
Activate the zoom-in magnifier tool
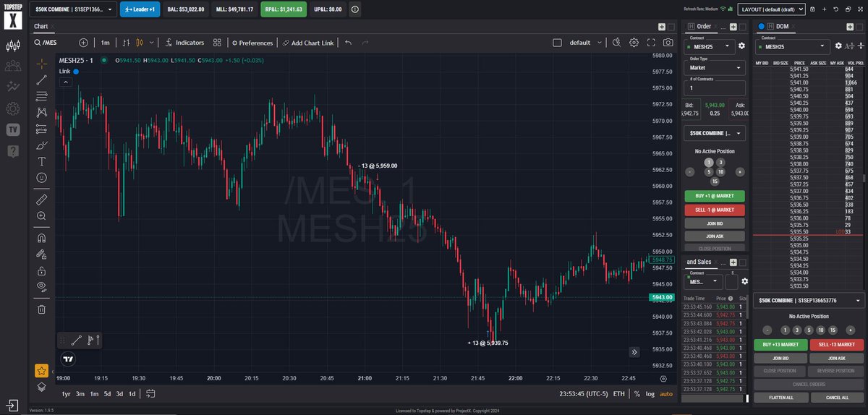click(x=41, y=215)
